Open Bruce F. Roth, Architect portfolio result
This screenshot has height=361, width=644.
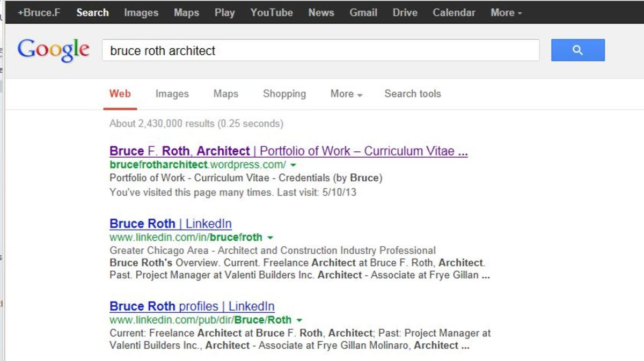coord(289,151)
